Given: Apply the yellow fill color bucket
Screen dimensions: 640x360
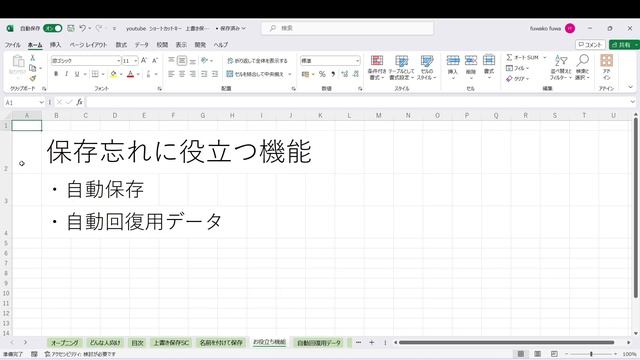Looking at the screenshot, I should click(x=113, y=74).
